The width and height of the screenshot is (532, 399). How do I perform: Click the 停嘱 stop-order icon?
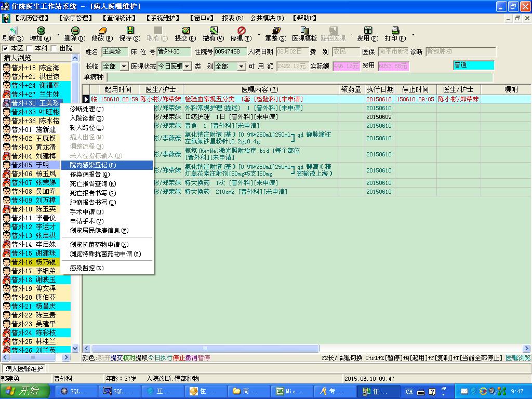point(241,31)
